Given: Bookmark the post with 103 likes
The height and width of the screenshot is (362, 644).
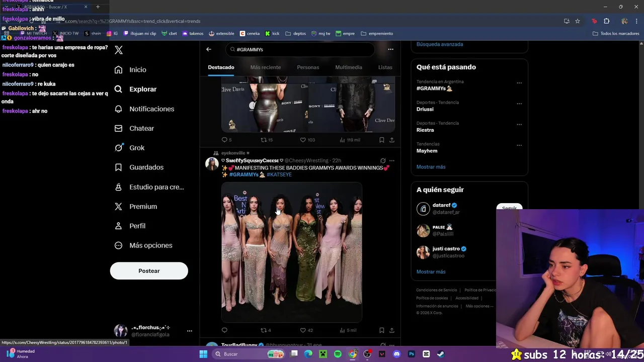Looking at the screenshot, I should 382,140.
